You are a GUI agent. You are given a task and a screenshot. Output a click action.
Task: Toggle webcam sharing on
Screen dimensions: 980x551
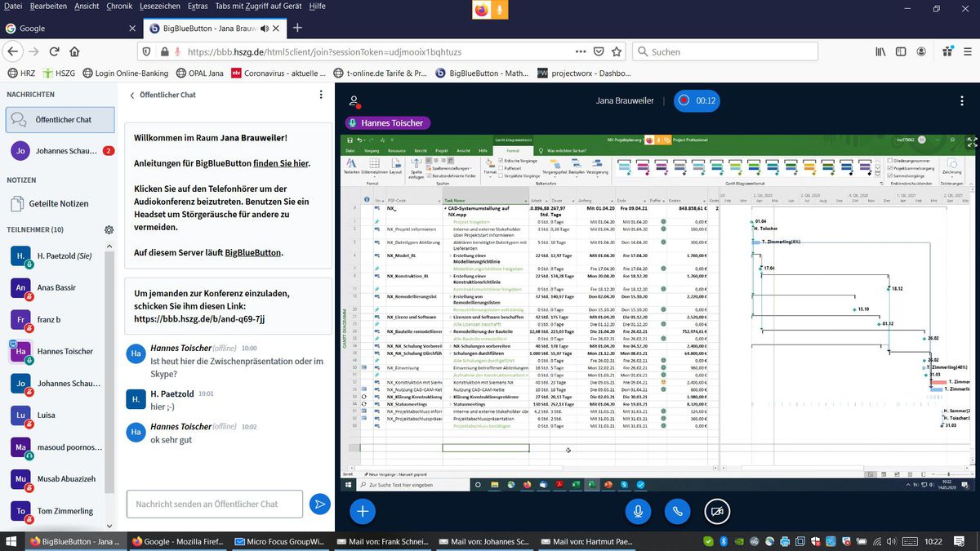717,511
